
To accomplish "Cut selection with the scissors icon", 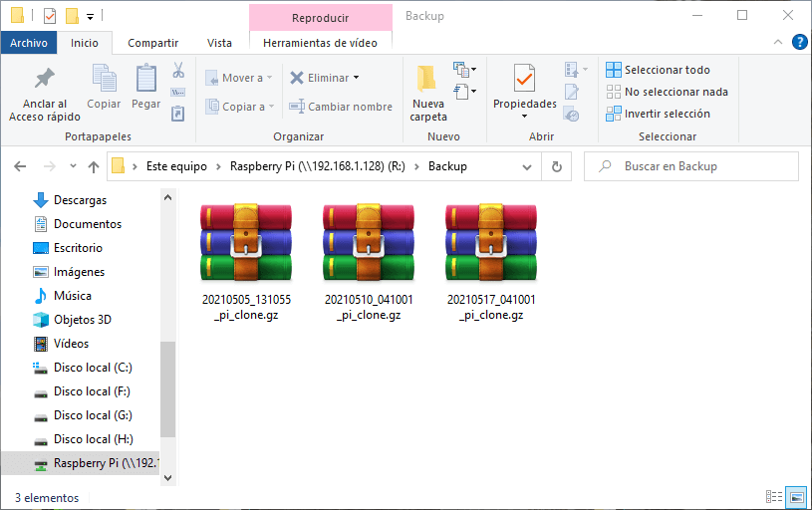I will [x=178, y=70].
